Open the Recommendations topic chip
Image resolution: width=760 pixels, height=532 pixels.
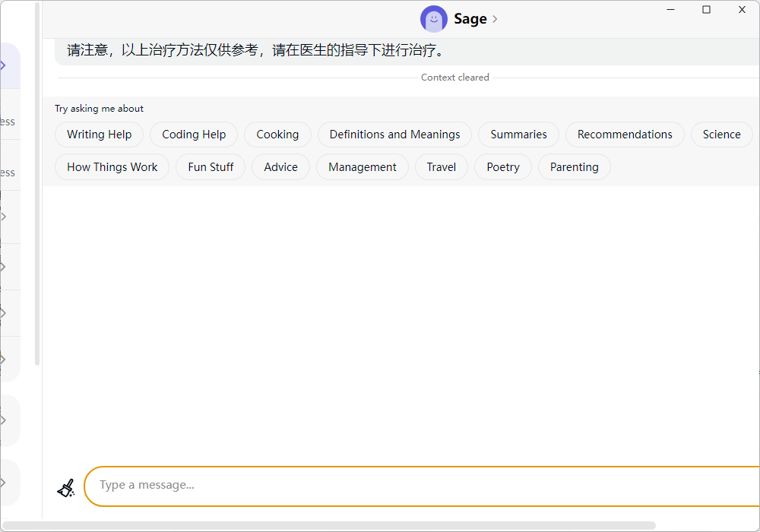point(625,135)
